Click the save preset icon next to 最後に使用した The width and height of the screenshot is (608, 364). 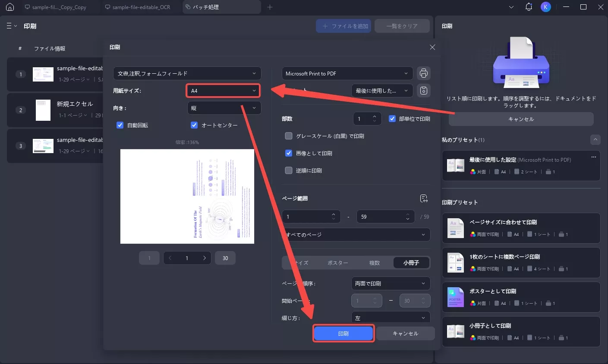(424, 91)
